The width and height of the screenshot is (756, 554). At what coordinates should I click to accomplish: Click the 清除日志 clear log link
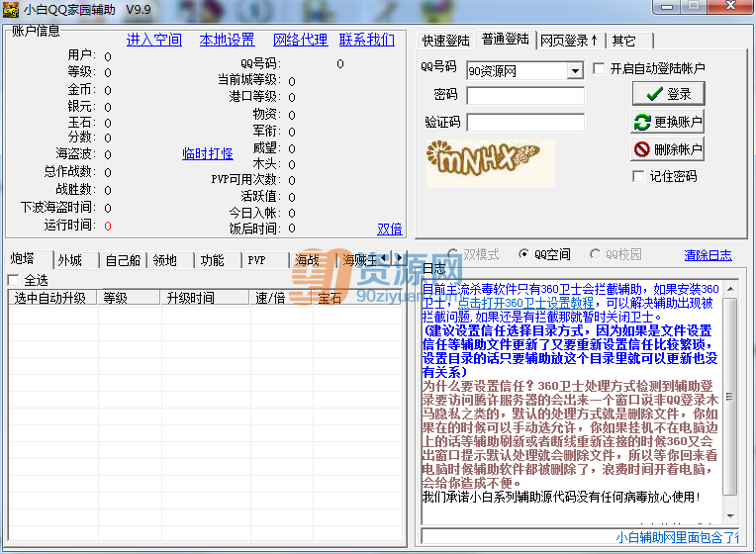coord(708,255)
